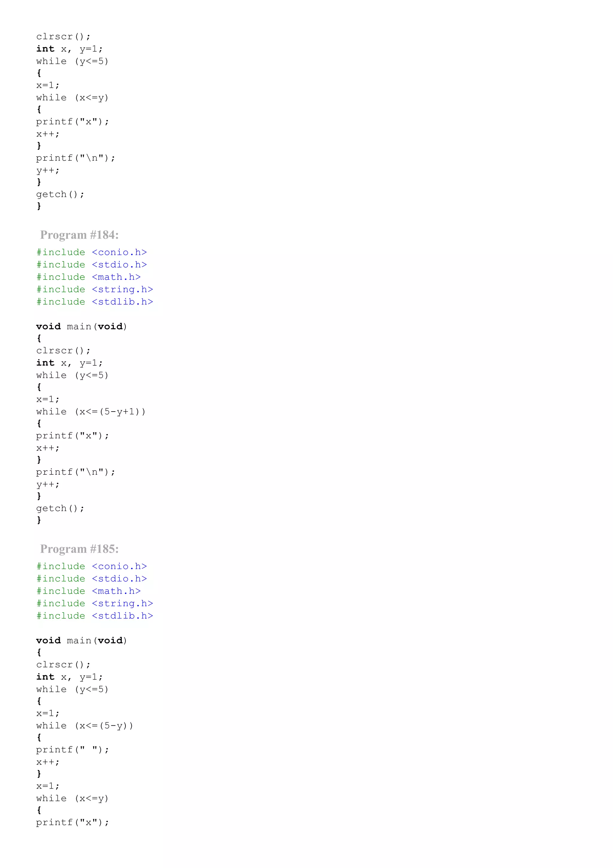Click "while (x<=y)" above the Program #184 heading
This screenshot has width=613, height=868.
point(72,98)
